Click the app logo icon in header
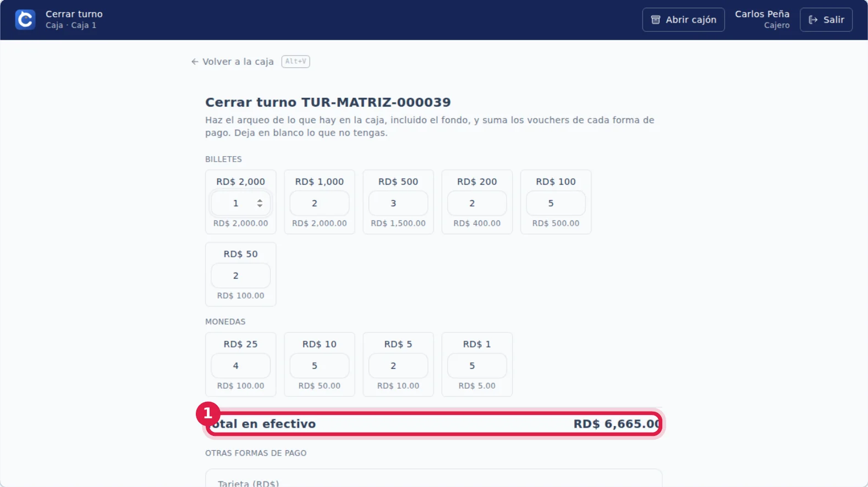The width and height of the screenshot is (868, 487). (x=25, y=20)
